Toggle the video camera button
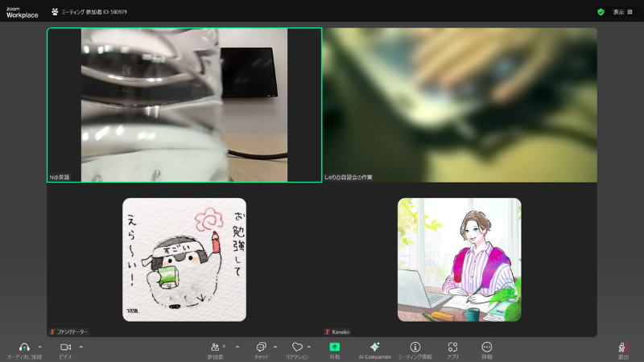 (65, 348)
